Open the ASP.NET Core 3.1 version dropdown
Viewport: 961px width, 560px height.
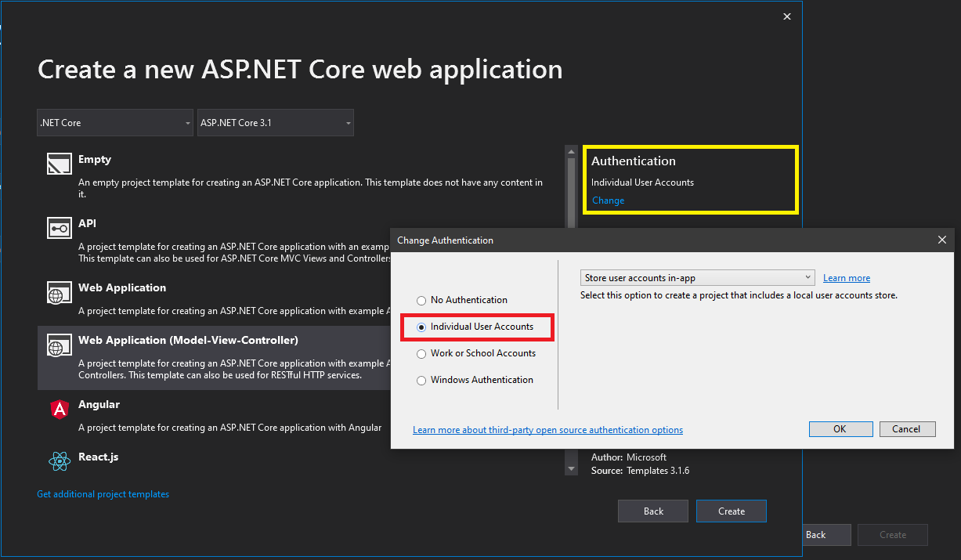point(276,123)
